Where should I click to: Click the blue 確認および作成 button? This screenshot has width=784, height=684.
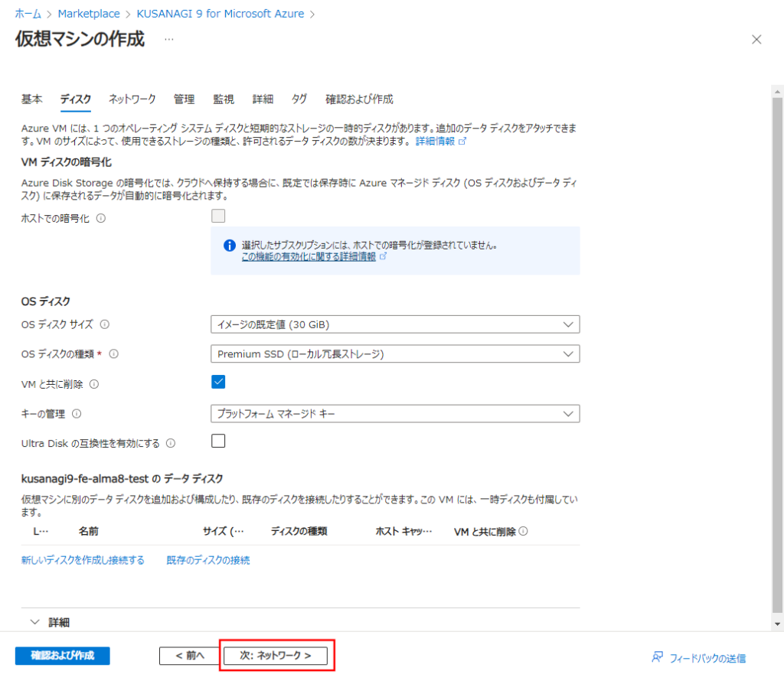63,656
